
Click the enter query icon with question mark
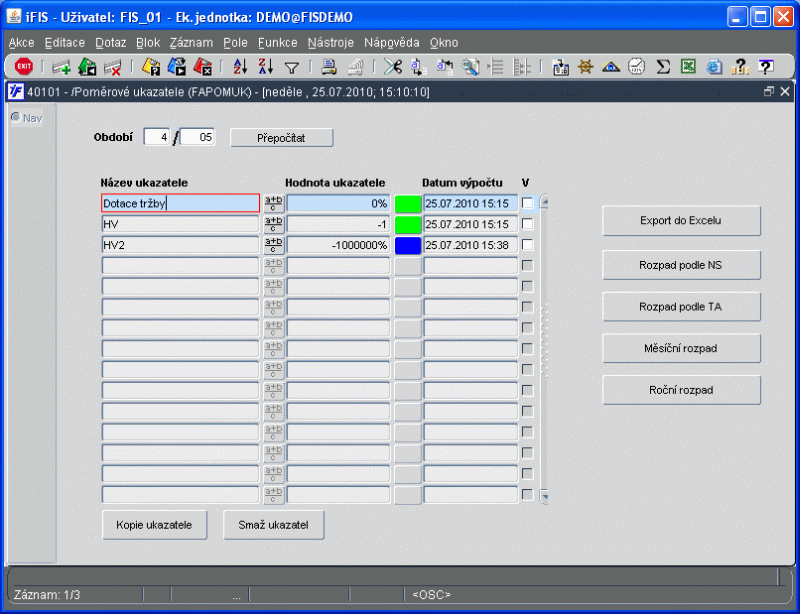click(x=151, y=67)
